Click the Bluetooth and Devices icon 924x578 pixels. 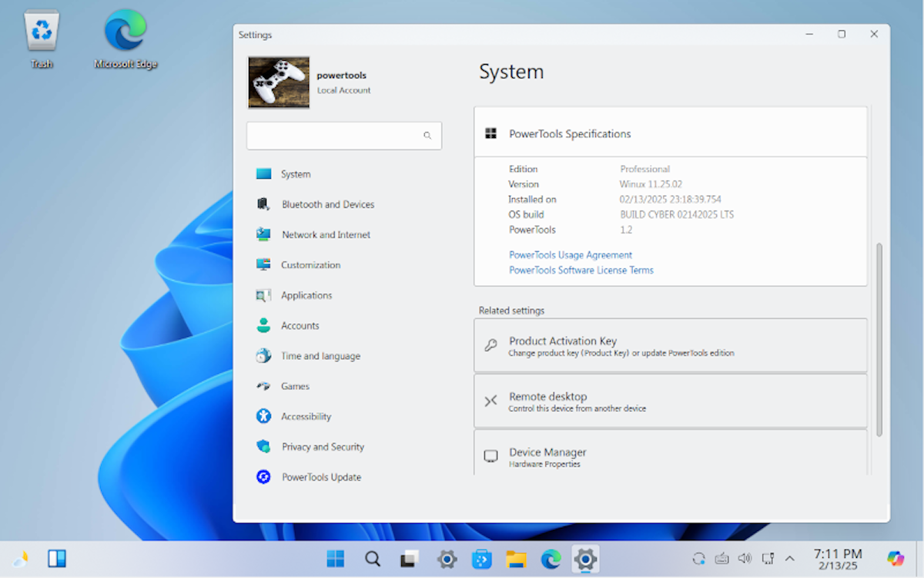pyautogui.click(x=263, y=204)
